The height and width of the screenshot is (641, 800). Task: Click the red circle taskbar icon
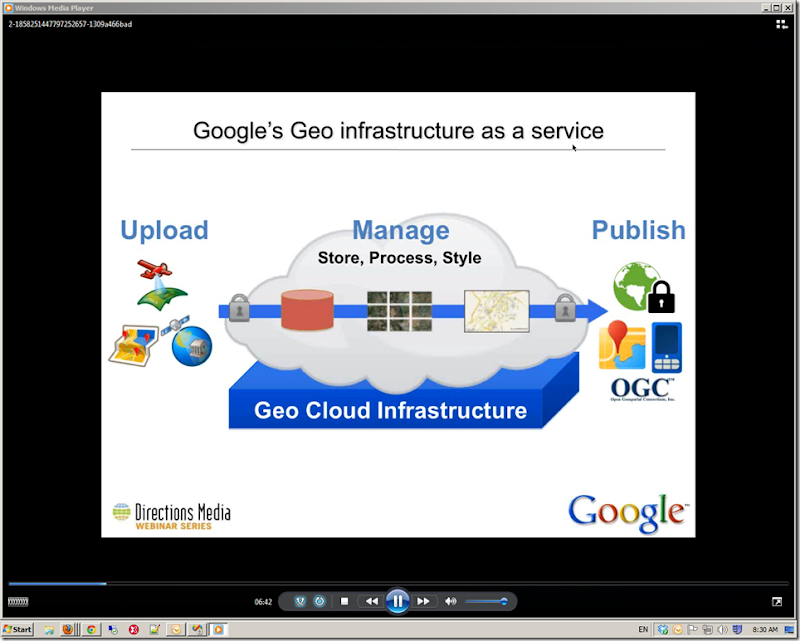pos(134,630)
